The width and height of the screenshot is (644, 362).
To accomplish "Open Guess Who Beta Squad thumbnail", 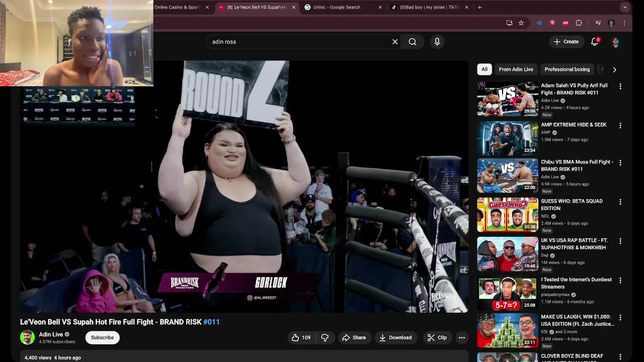I will click(508, 215).
